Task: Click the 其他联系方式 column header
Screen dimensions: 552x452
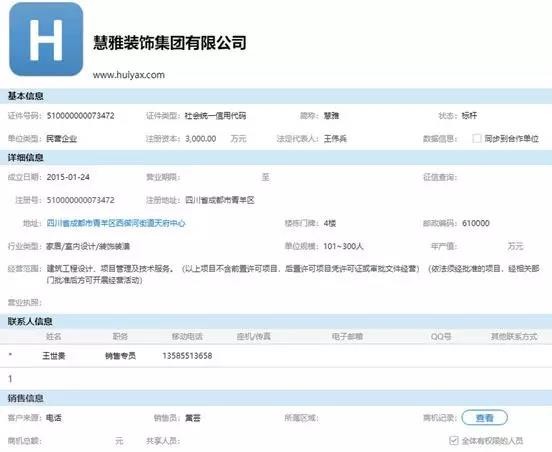Action: point(514,337)
